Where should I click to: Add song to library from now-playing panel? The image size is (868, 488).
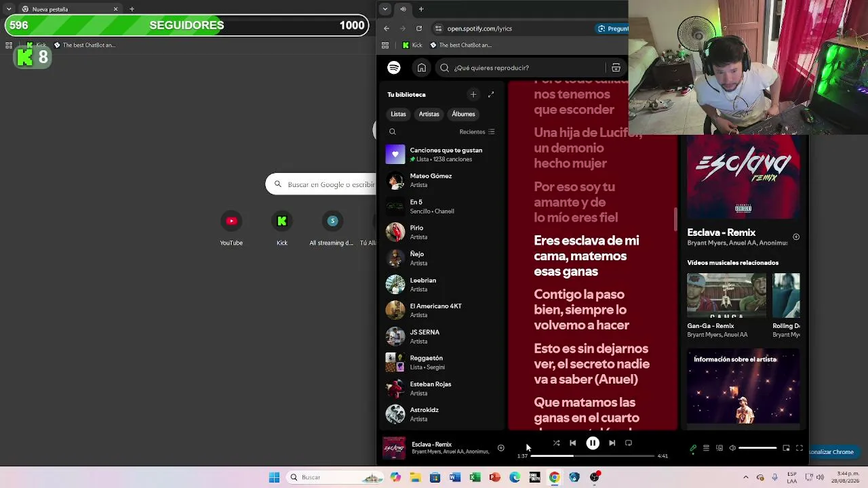coord(796,237)
